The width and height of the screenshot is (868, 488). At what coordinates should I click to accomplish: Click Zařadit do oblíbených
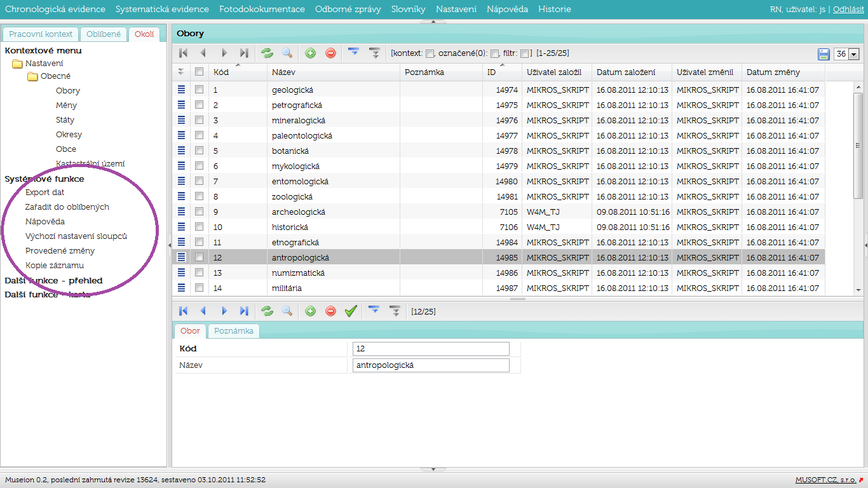click(x=67, y=207)
